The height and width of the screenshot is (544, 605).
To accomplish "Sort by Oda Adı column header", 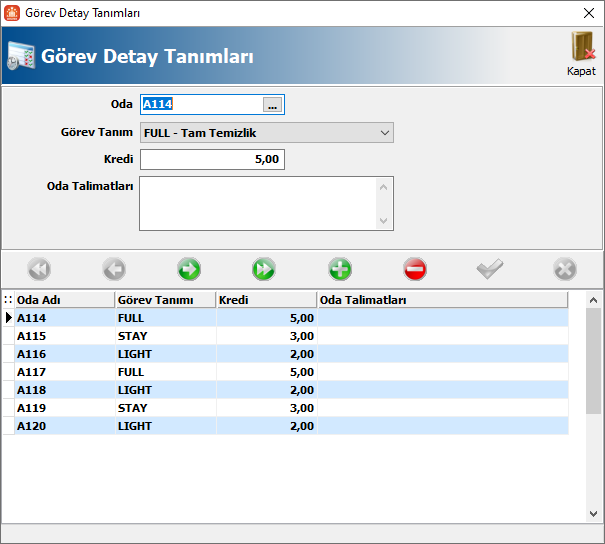I will point(64,300).
